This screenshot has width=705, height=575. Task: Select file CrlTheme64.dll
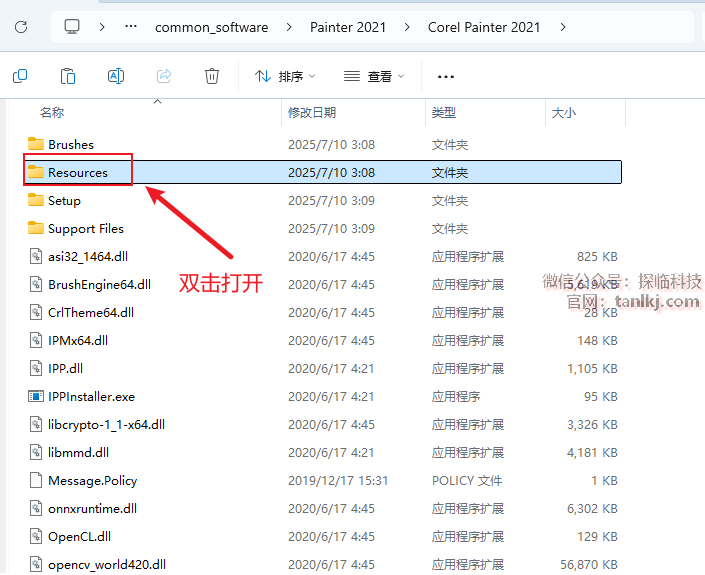91,313
